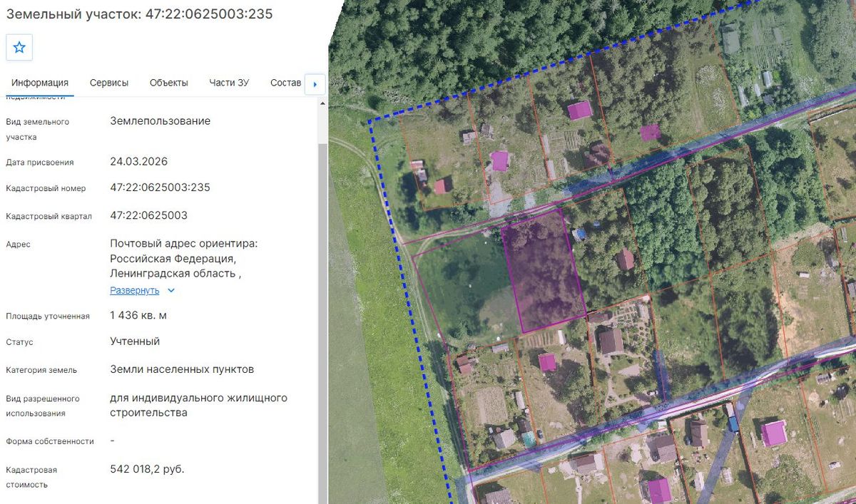Click the area value 1 436 кв. м
The image size is (856, 504).
[138, 314]
